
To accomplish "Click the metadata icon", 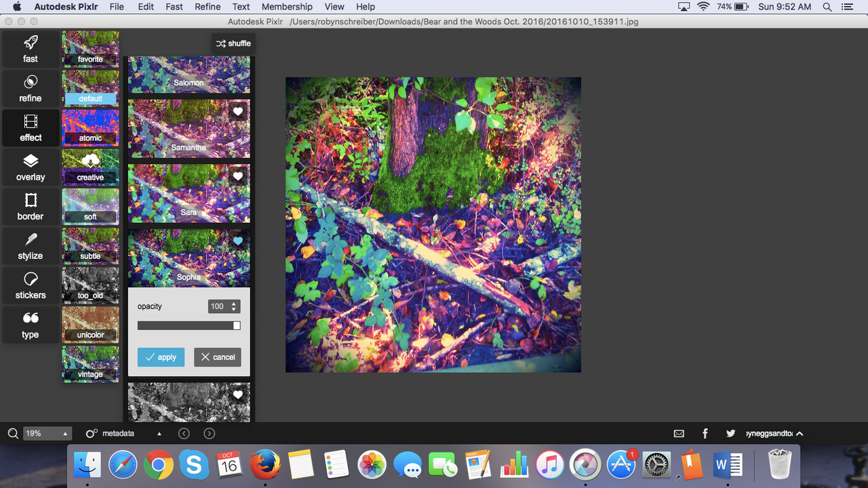I will [x=92, y=434].
